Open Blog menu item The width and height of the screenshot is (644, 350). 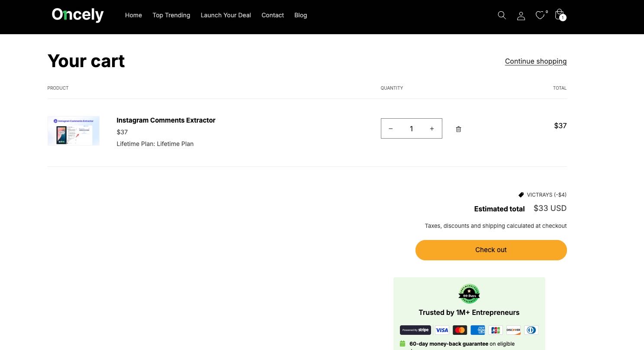click(x=301, y=15)
